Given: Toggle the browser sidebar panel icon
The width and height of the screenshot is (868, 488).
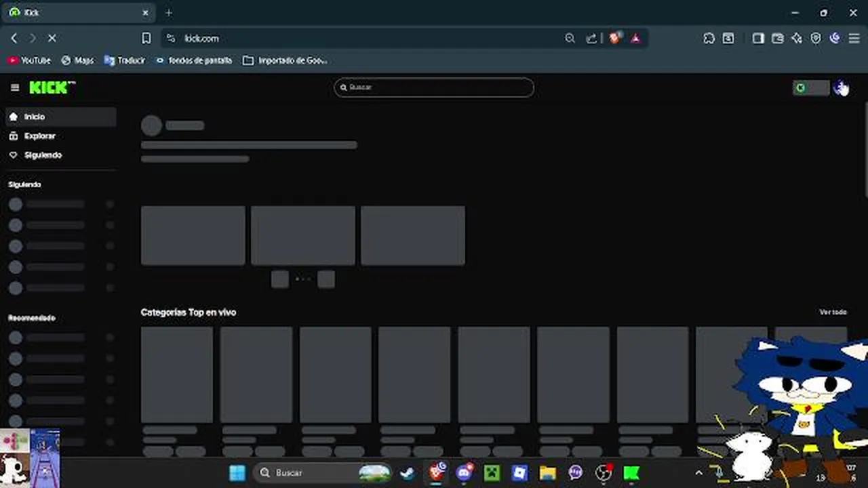Looking at the screenshot, I should 758,39.
